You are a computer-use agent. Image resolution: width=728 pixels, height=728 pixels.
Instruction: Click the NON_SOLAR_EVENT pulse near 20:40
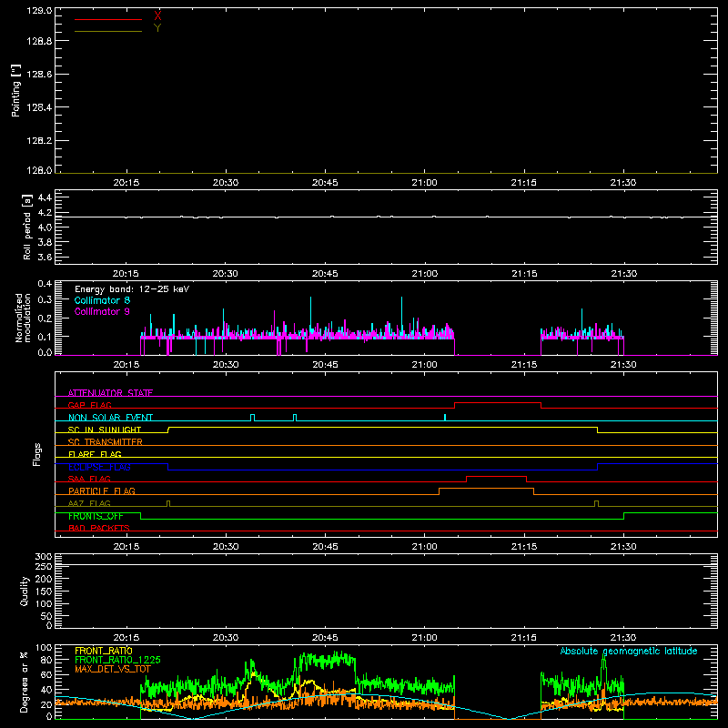pyautogui.click(x=295, y=417)
